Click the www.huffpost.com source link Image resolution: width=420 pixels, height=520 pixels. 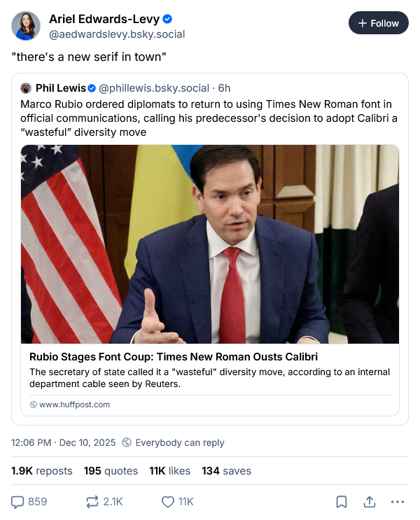74,405
